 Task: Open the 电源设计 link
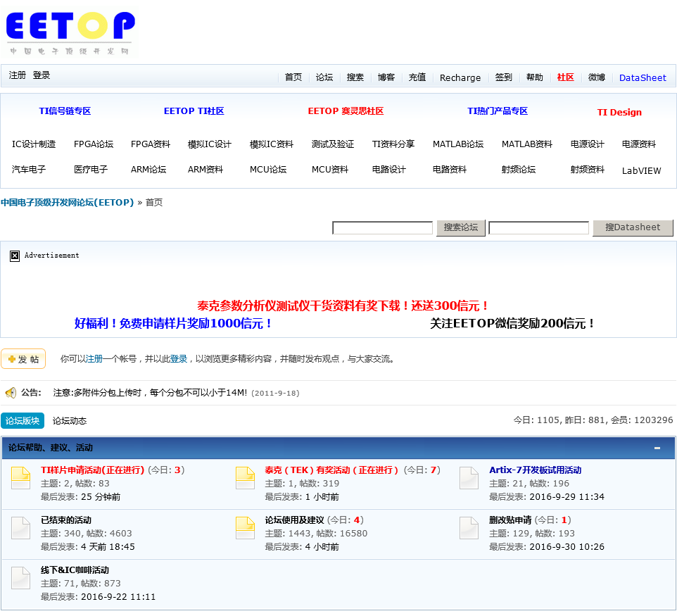coord(587,144)
